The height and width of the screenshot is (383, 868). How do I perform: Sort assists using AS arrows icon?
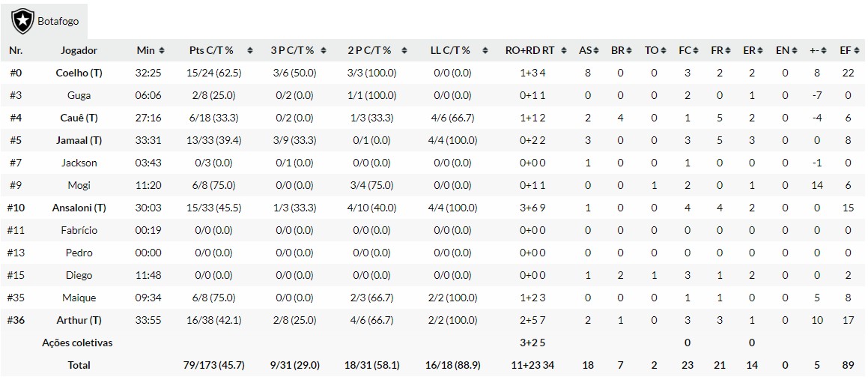[x=596, y=51]
